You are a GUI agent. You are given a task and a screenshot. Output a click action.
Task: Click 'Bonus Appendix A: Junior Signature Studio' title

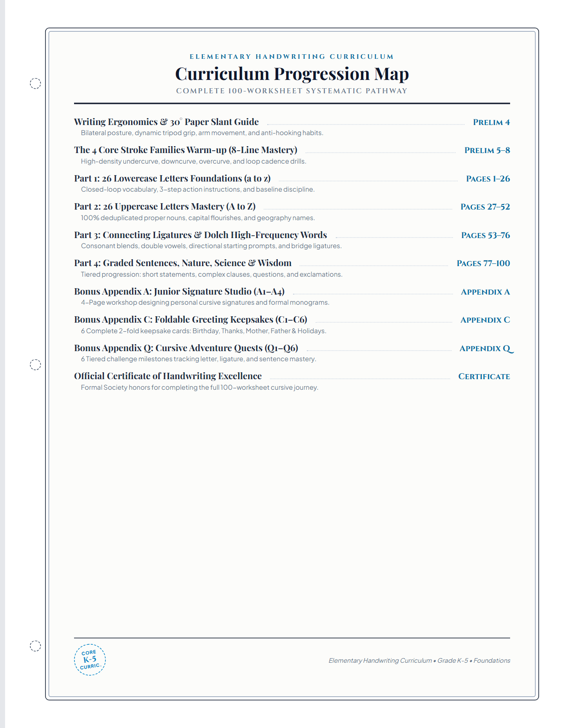(x=179, y=291)
